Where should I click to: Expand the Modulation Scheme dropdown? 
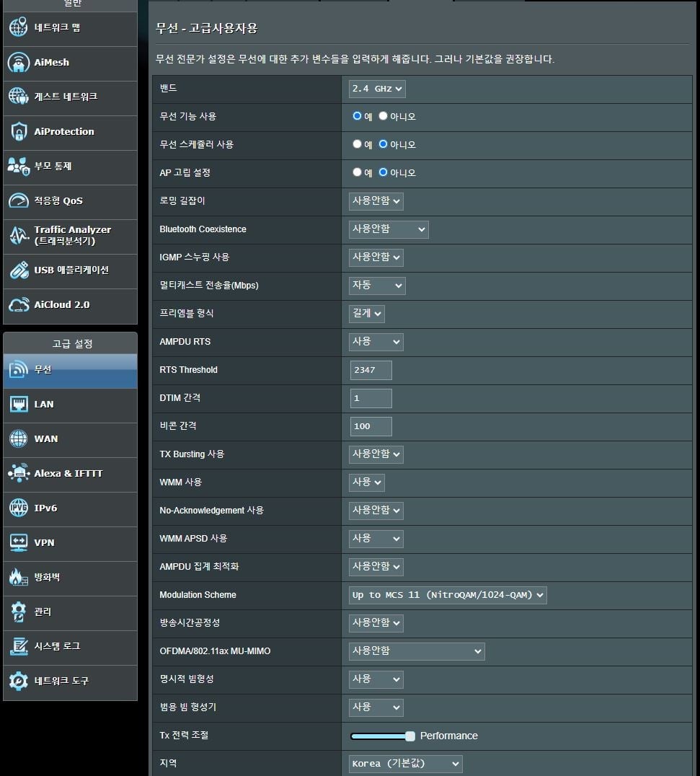(x=448, y=595)
